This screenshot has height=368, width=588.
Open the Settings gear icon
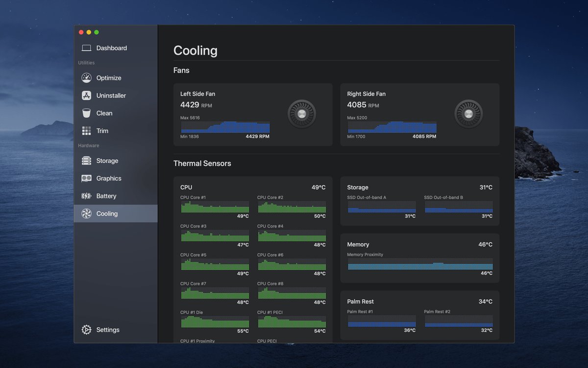(x=87, y=330)
